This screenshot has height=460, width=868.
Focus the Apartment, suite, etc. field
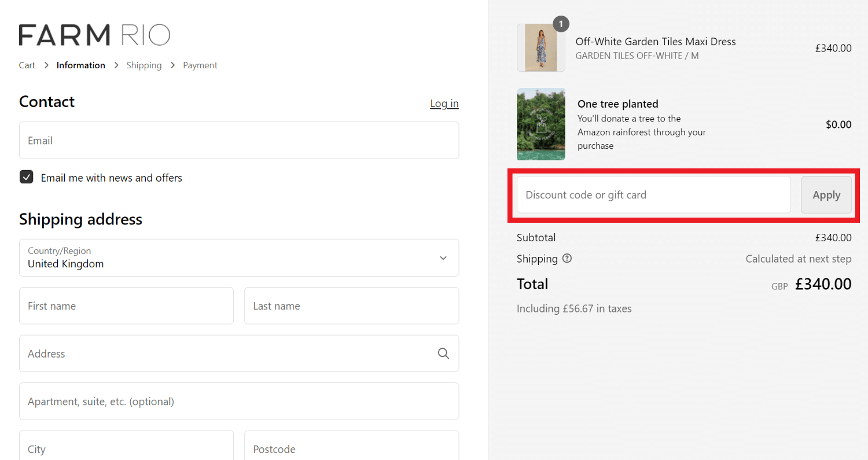tap(239, 401)
